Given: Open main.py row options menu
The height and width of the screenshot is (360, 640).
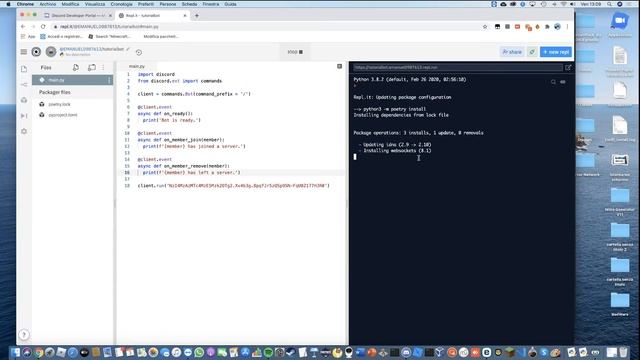Looking at the screenshot, I should pos(109,80).
